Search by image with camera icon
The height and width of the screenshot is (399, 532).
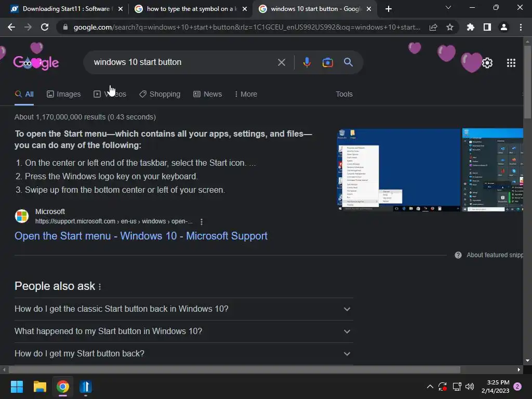327,62
